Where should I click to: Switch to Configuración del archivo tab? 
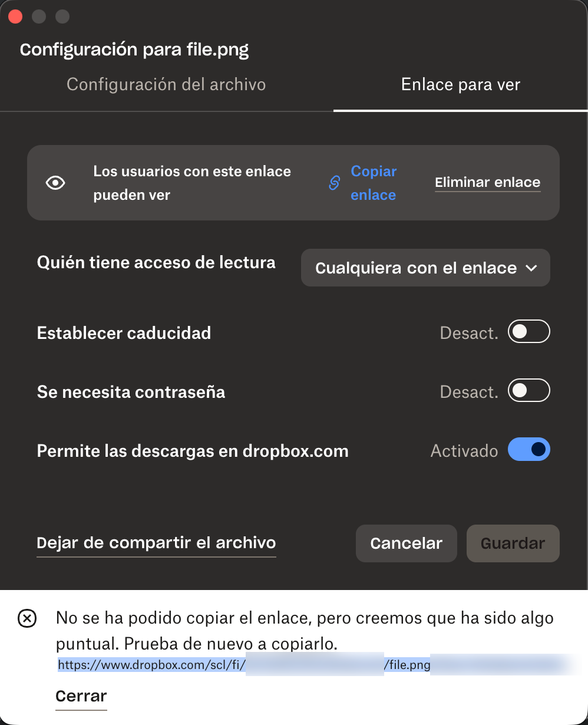click(x=166, y=85)
